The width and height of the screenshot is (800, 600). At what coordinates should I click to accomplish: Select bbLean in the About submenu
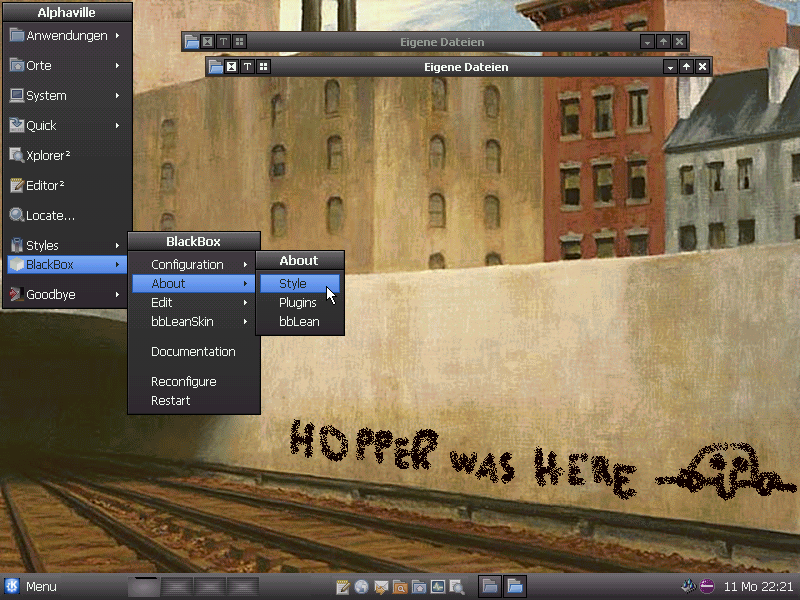[x=300, y=321]
